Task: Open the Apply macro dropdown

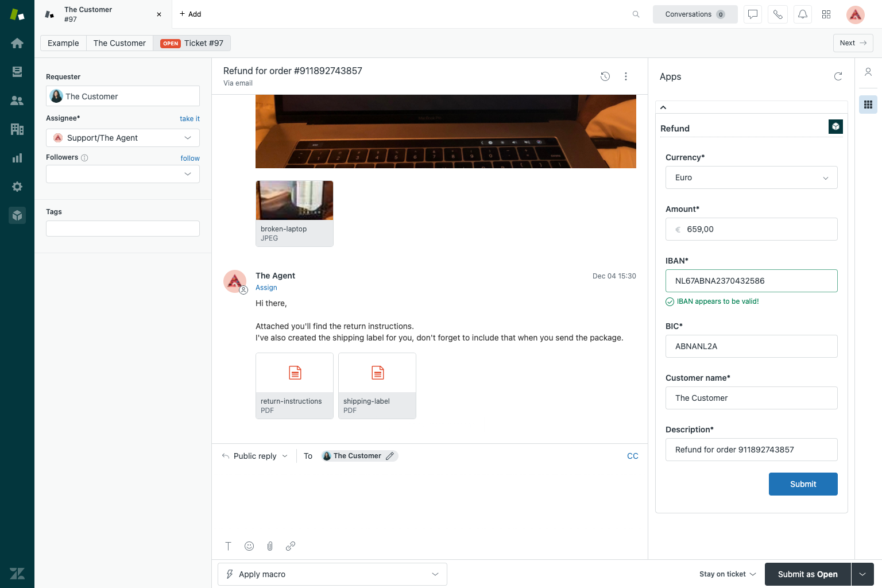Action: 332,574
